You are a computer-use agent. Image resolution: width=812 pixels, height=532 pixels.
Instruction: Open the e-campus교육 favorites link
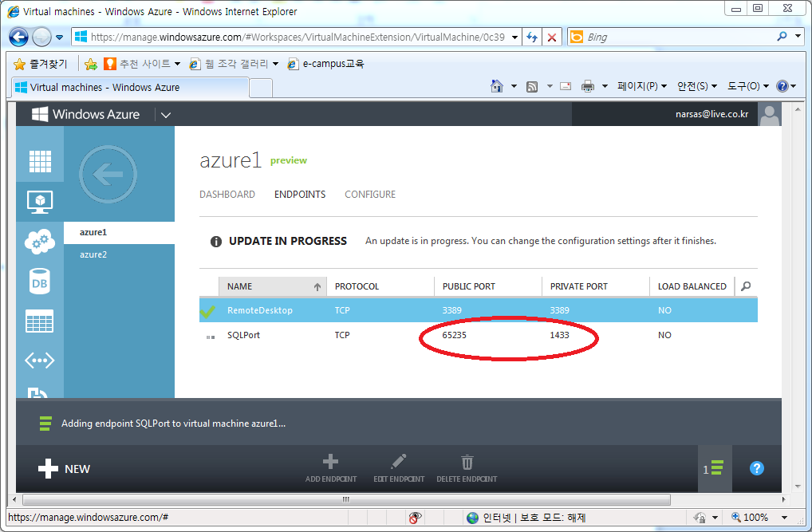(325, 64)
